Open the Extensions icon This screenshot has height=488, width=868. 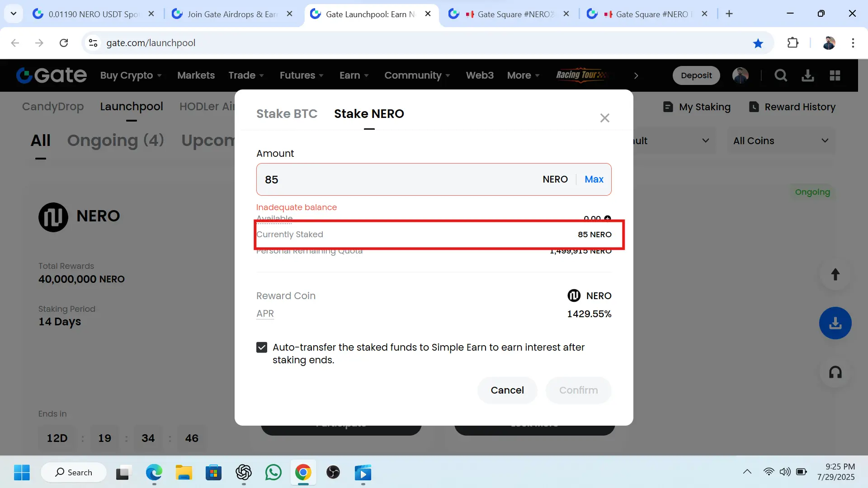click(x=793, y=43)
